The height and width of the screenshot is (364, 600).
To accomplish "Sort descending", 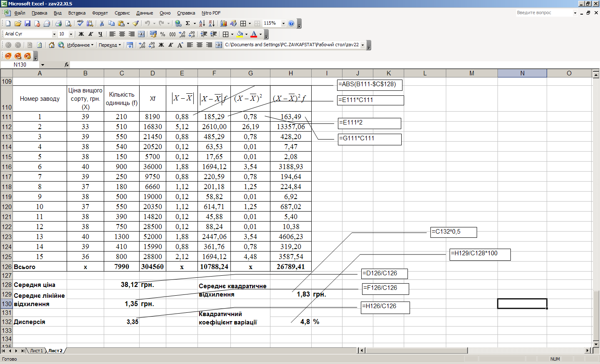I will 212,23.
